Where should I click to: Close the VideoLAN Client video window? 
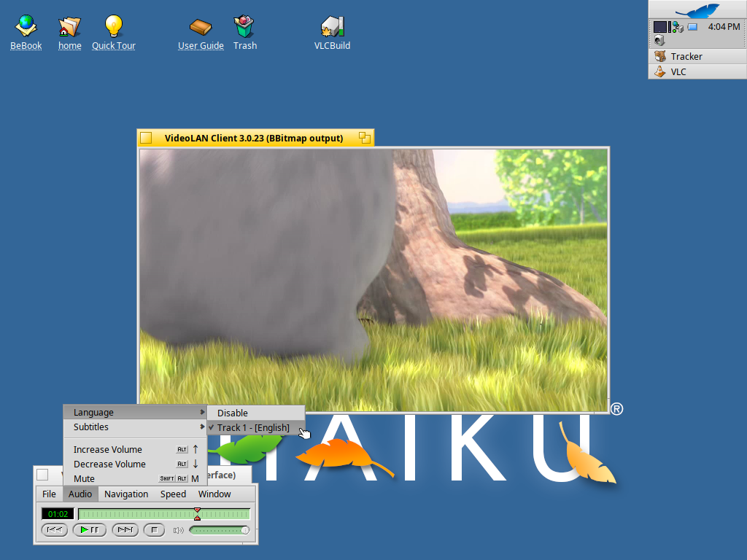(146, 138)
